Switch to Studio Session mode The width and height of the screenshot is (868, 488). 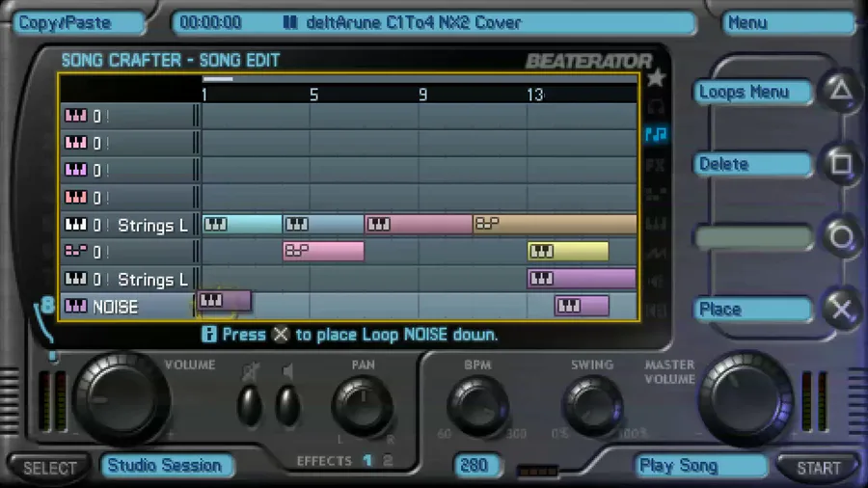[167, 465]
